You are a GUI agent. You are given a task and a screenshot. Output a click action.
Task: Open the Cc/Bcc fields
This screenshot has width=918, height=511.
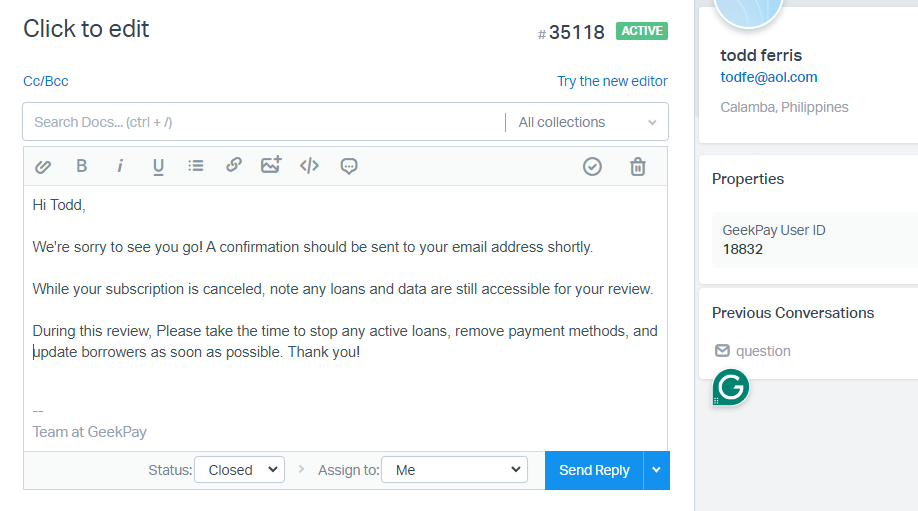click(46, 81)
